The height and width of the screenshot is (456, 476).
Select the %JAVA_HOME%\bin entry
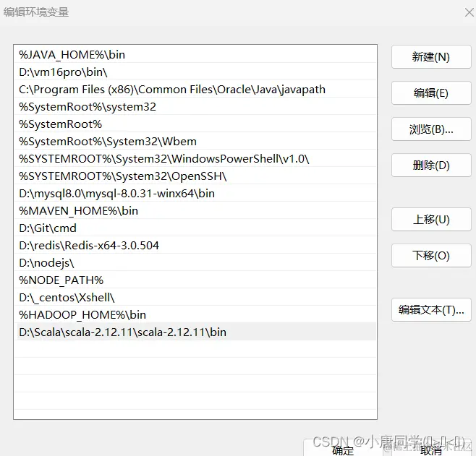195,55
